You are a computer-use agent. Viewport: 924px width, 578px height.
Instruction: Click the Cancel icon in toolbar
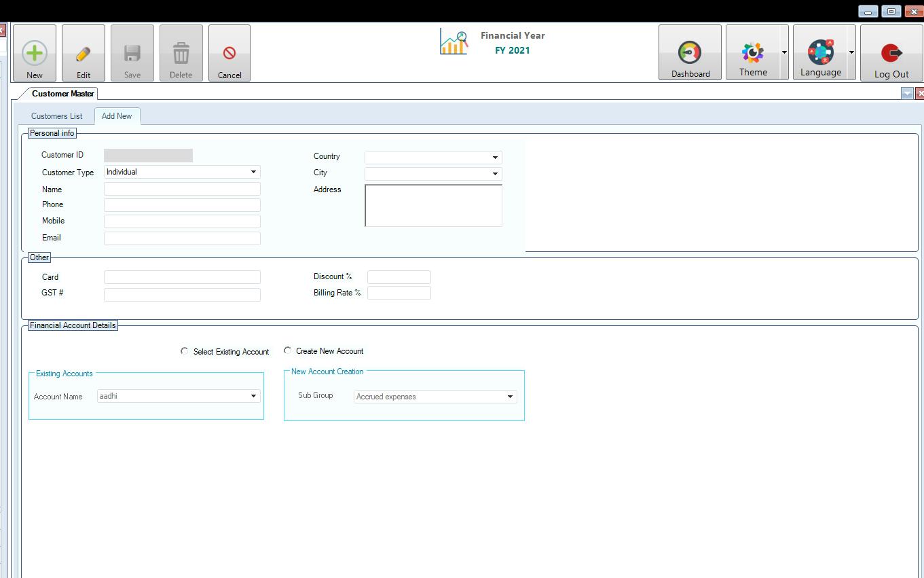[229, 53]
